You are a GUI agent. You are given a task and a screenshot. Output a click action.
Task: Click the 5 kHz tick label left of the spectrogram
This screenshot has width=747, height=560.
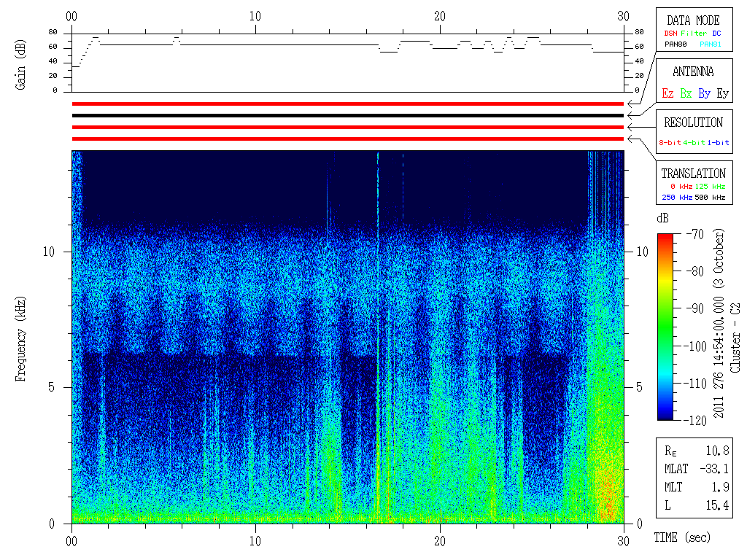click(x=51, y=387)
